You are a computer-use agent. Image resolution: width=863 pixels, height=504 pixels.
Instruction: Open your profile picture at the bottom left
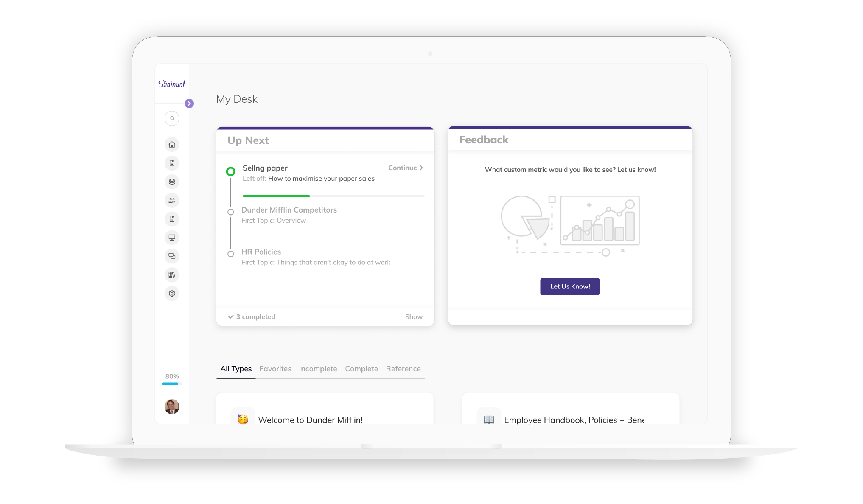tap(171, 406)
